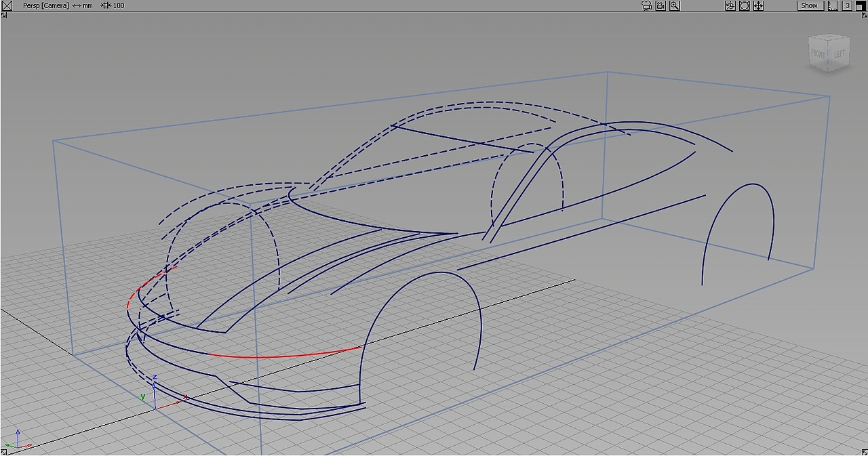This screenshot has height=456, width=868.
Task: Select the diagnostic shading icon
Action: pyautogui.click(x=730, y=5)
